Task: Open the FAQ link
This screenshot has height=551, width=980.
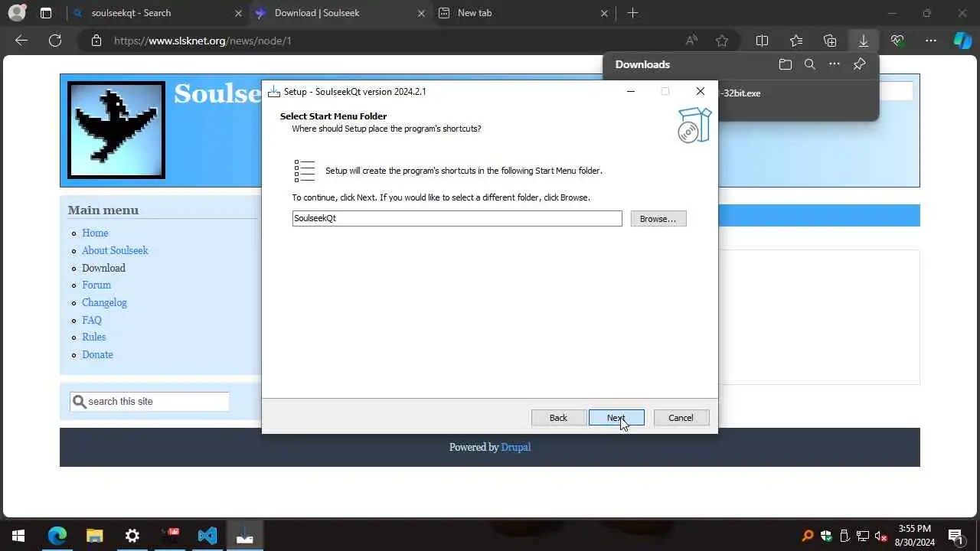Action: click(x=92, y=320)
